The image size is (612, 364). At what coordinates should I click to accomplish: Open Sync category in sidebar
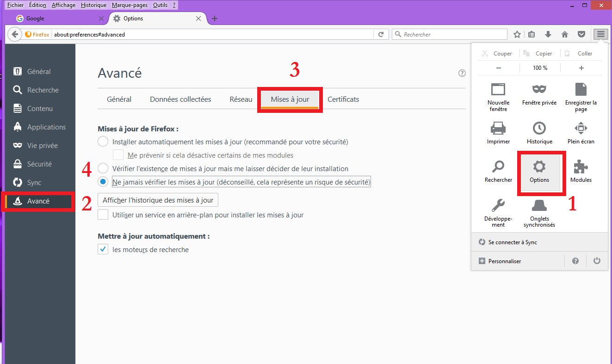40,183
